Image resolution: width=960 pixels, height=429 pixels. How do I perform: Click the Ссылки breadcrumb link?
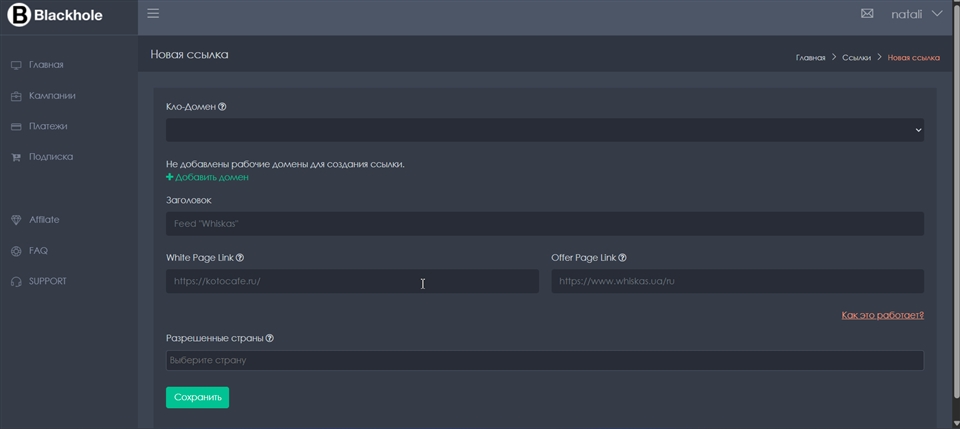click(856, 58)
